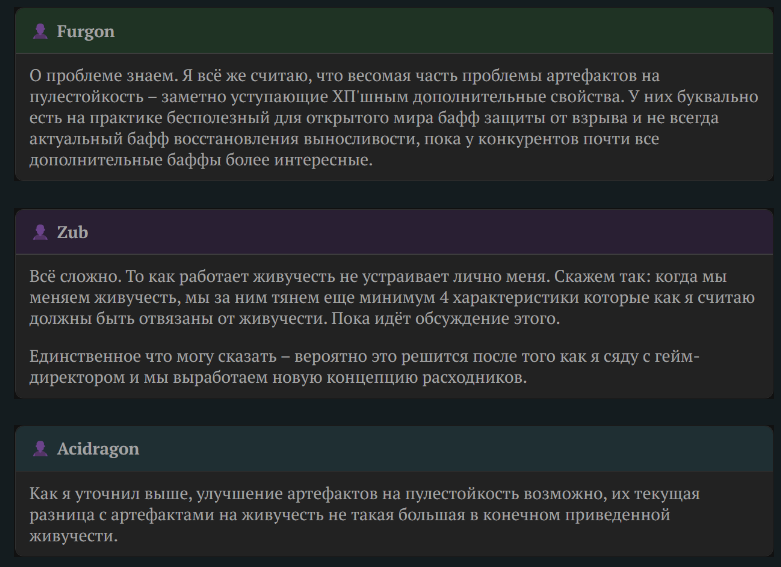
Task: Open the Acidragon author name
Action: pyautogui.click(x=98, y=449)
